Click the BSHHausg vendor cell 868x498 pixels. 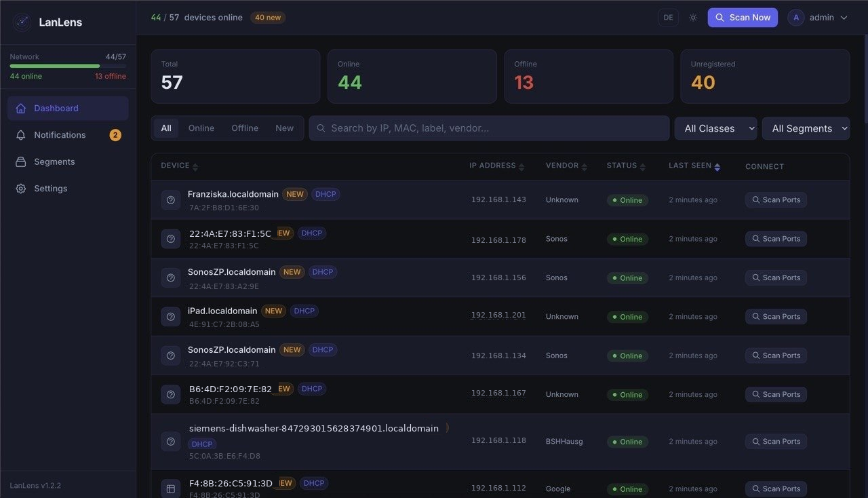tap(564, 442)
